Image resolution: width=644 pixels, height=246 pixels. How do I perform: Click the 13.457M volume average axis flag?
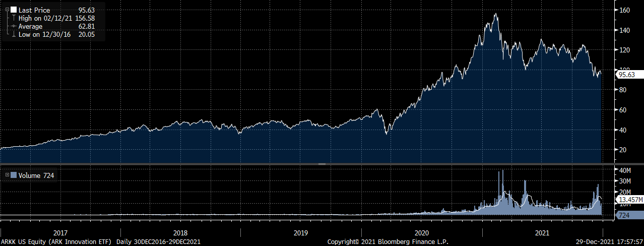630,200
